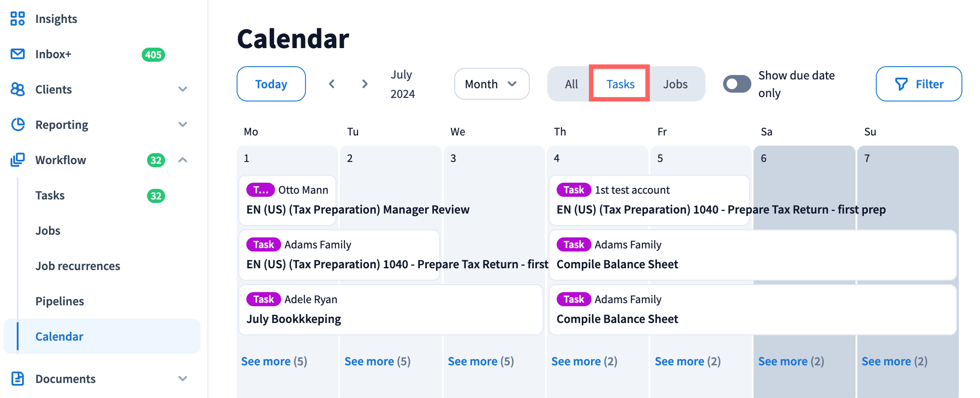Collapse the Workflow section chevron
Screen dimensions: 980x398
click(x=183, y=160)
